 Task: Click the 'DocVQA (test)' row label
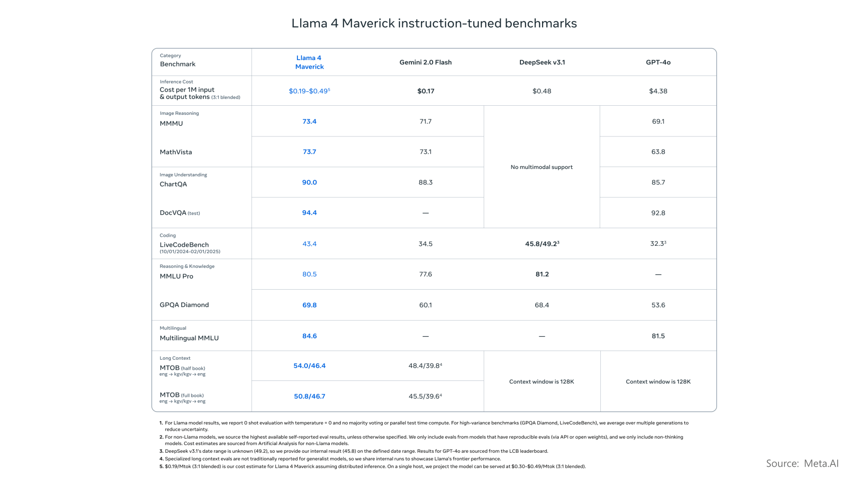click(179, 213)
